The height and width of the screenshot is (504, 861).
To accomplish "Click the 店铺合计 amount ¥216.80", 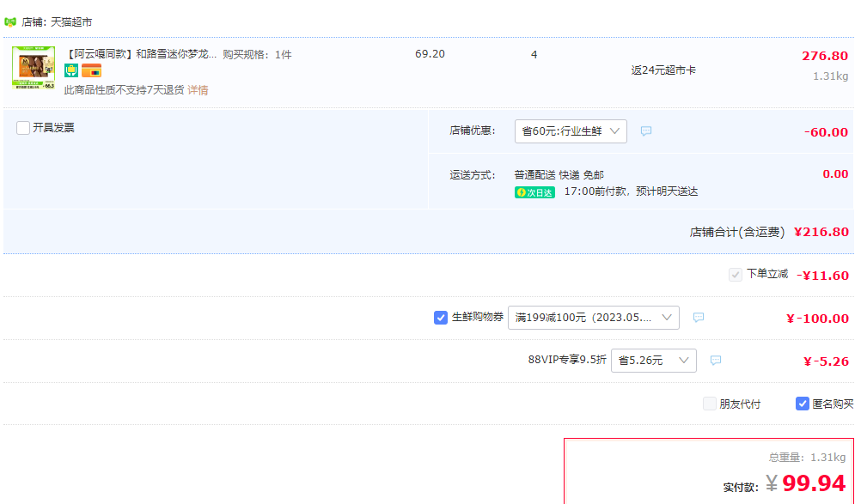I will tap(821, 232).
